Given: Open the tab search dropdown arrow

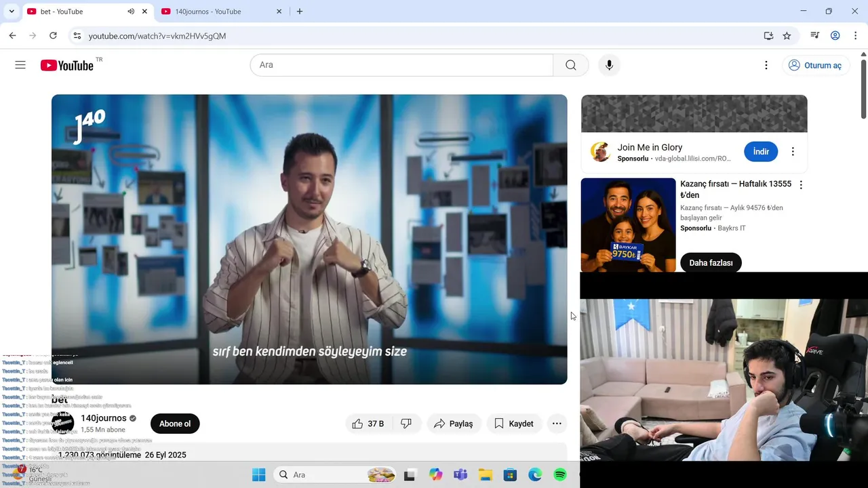Looking at the screenshot, I should click(12, 12).
